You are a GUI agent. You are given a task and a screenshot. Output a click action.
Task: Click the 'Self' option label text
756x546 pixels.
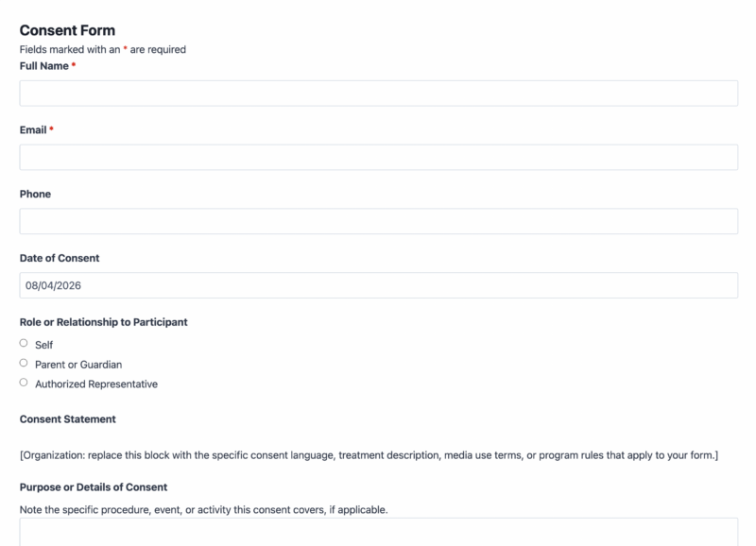(x=43, y=345)
